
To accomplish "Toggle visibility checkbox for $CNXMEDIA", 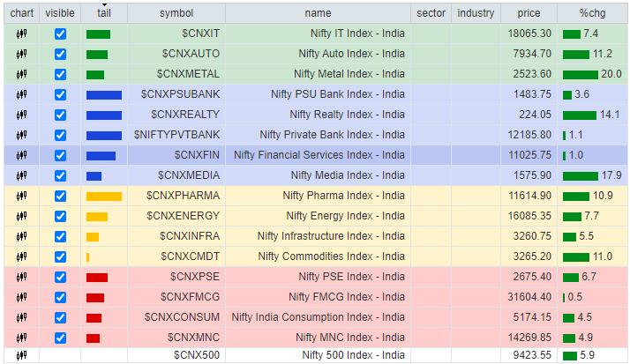I will pyautogui.click(x=60, y=175).
